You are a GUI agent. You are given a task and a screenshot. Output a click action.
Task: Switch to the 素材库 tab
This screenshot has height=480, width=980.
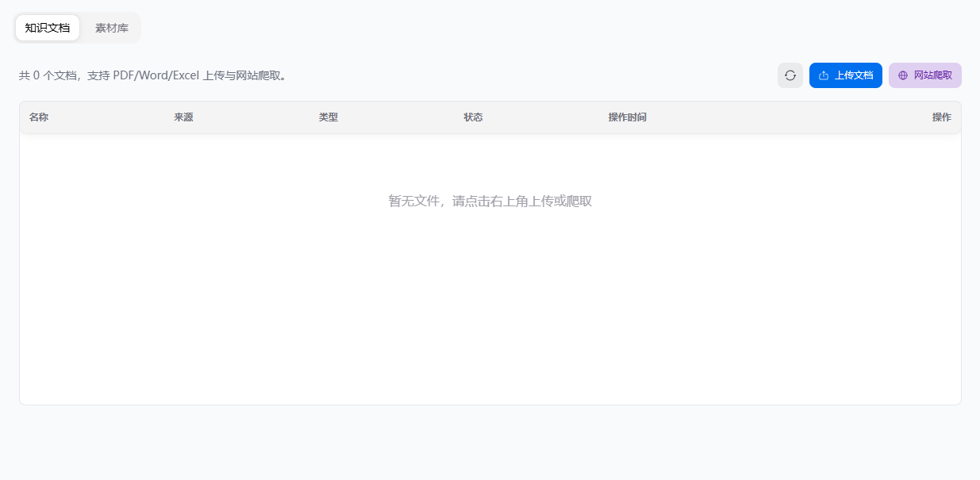pos(112,28)
